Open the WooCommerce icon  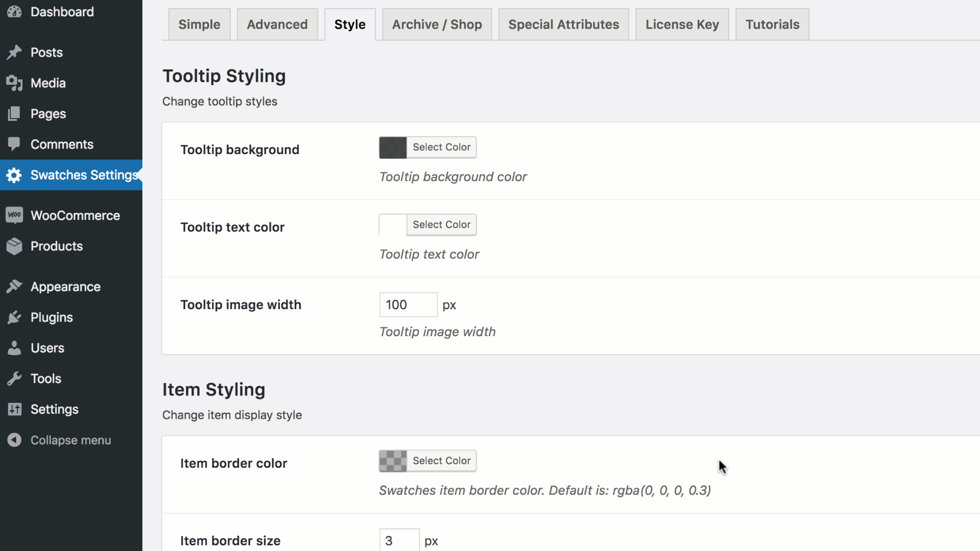click(x=14, y=215)
